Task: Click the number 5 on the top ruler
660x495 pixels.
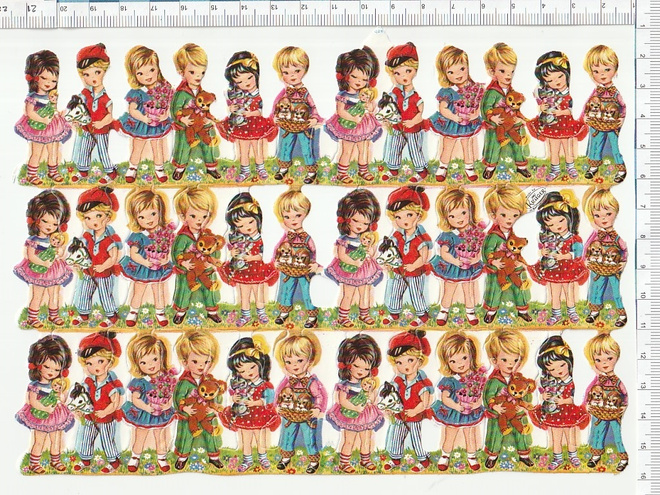Action: (514, 7)
